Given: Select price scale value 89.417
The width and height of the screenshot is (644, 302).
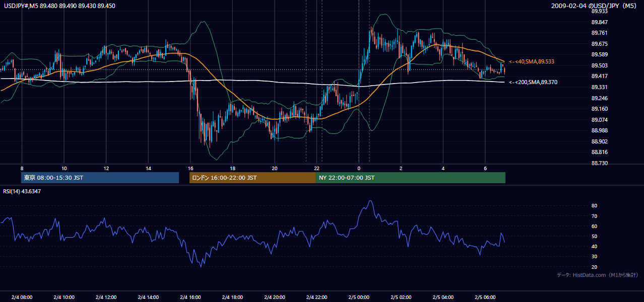Looking at the screenshot, I should [x=600, y=76].
